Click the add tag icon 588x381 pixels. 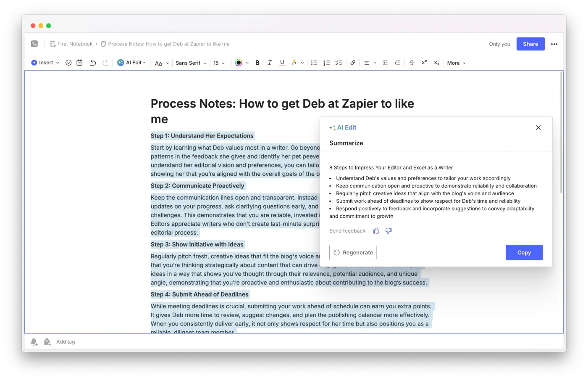47,342
